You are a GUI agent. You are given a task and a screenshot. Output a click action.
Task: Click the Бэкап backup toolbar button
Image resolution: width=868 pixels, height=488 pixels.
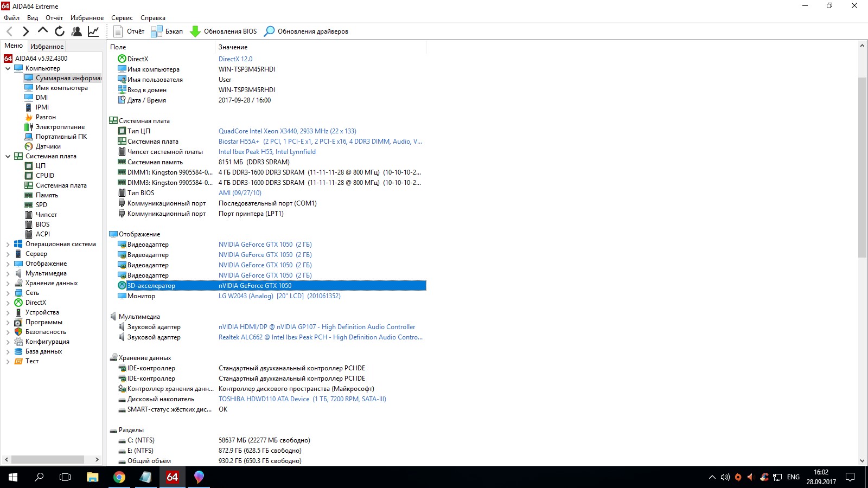tap(167, 31)
